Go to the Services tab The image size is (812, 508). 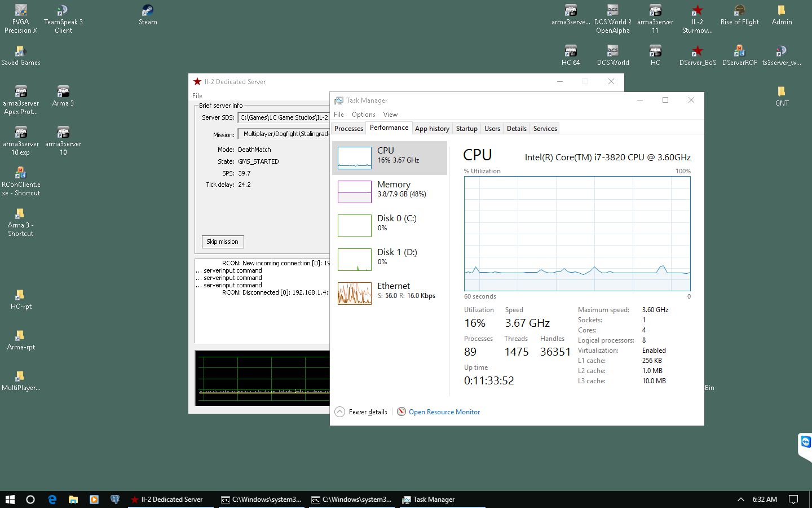coord(545,129)
